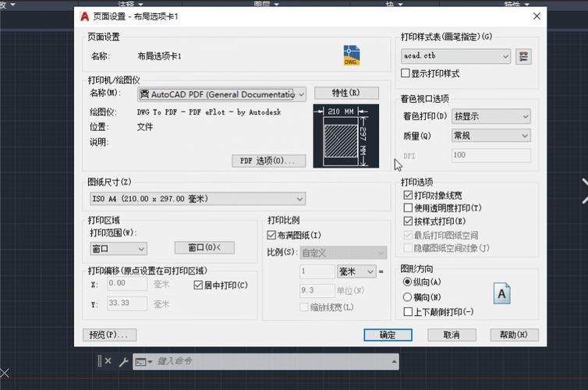Click the X offset input field
This screenshot has height=390, width=588.
click(x=127, y=283)
